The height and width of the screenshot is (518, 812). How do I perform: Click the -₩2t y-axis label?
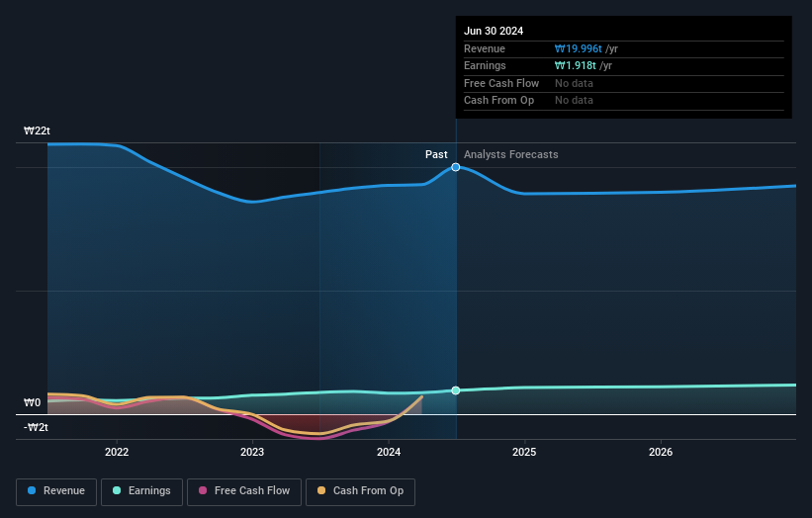coord(36,427)
